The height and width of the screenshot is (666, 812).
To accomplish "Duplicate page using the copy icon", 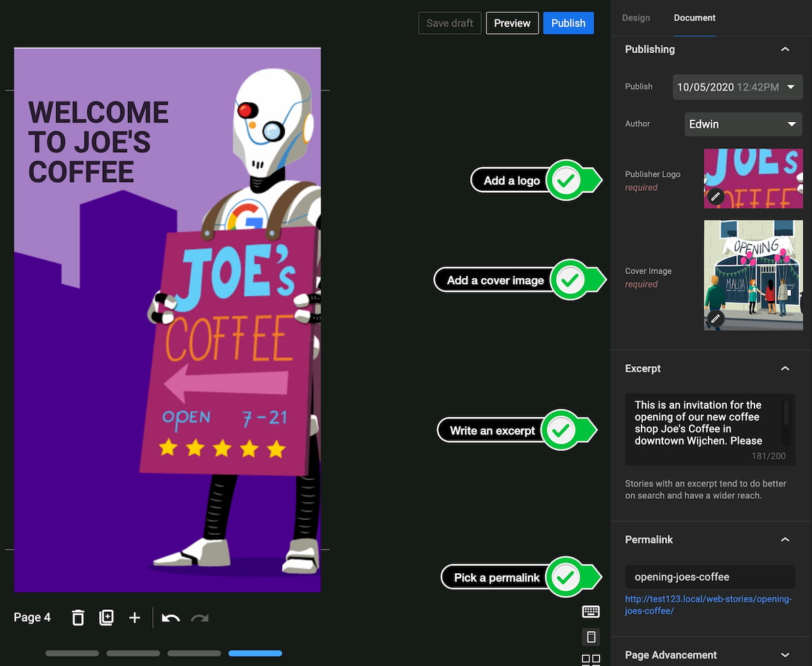I will pyautogui.click(x=106, y=617).
